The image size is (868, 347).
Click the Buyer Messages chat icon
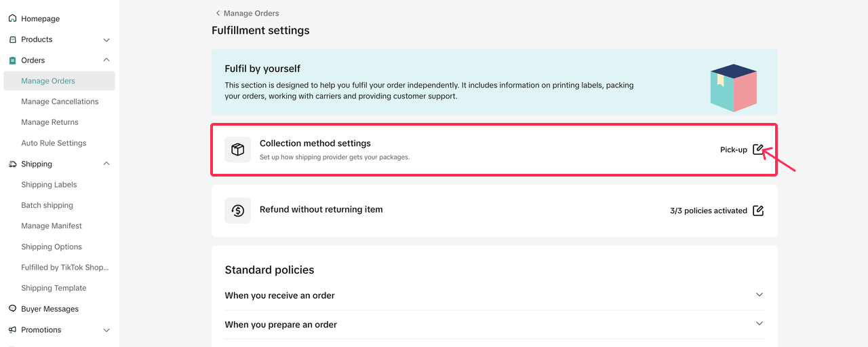(x=12, y=308)
